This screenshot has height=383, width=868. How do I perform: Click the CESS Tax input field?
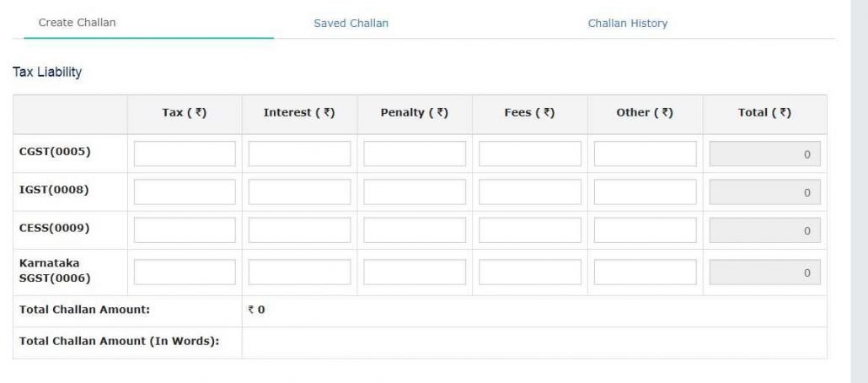pos(185,230)
